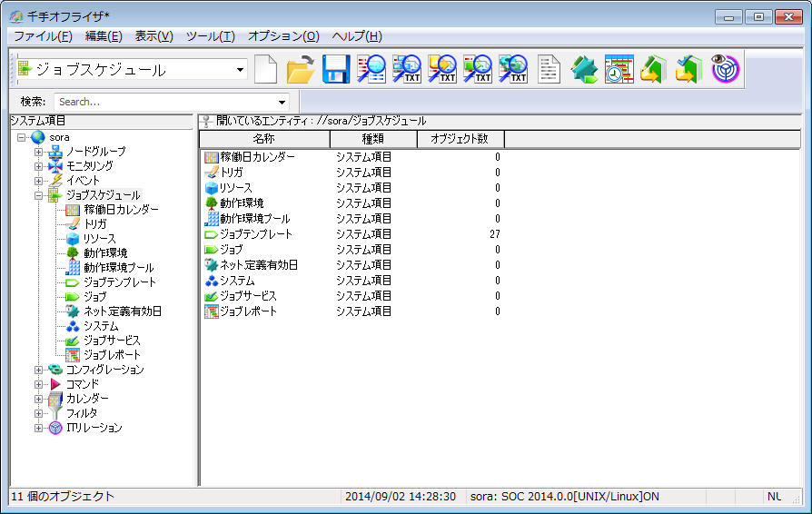Screen dimensions: 812x514
Task: Open the ヘルプ(H) menu
Action: (x=357, y=36)
